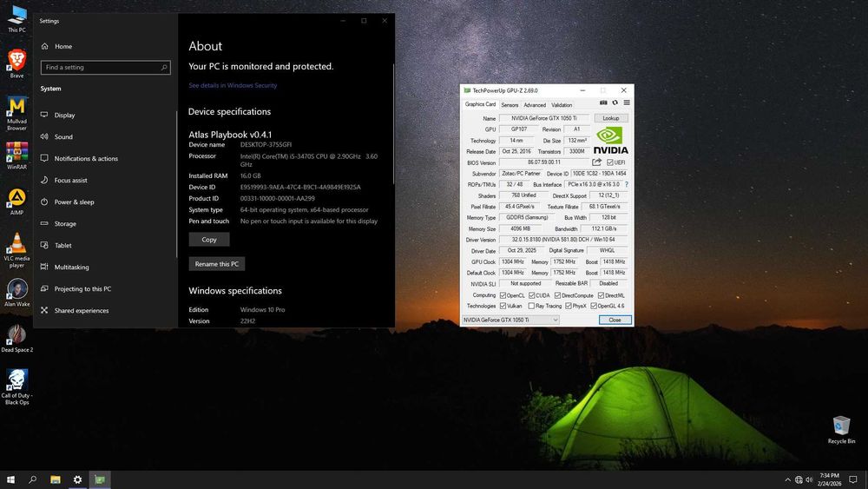Open Notifications & actions settings
This screenshot has height=489, width=868.
click(105, 158)
